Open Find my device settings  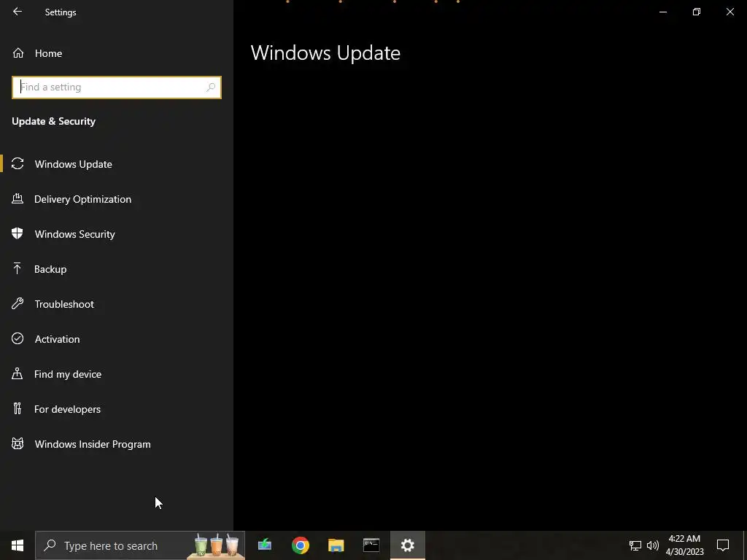click(x=117, y=374)
